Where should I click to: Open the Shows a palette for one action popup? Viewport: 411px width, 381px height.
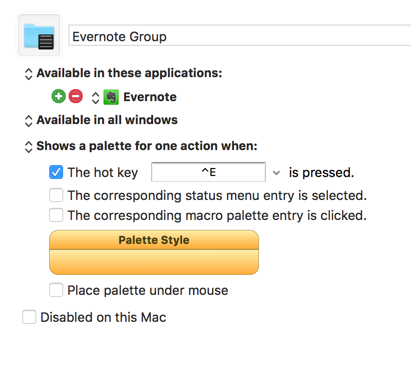(28, 147)
